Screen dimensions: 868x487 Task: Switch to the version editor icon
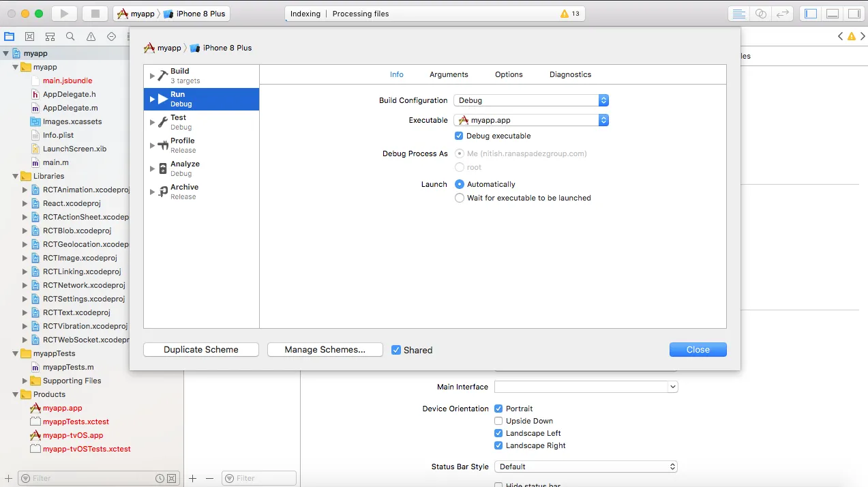[783, 14]
